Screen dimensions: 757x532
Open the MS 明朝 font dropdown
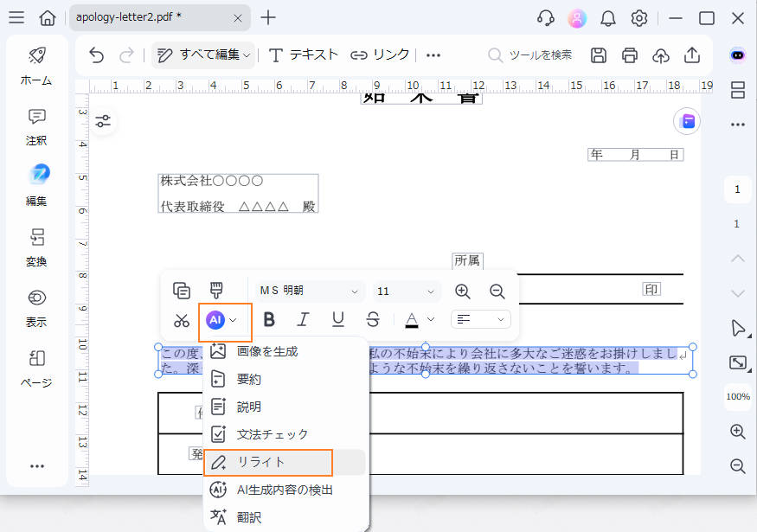point(307,291)
